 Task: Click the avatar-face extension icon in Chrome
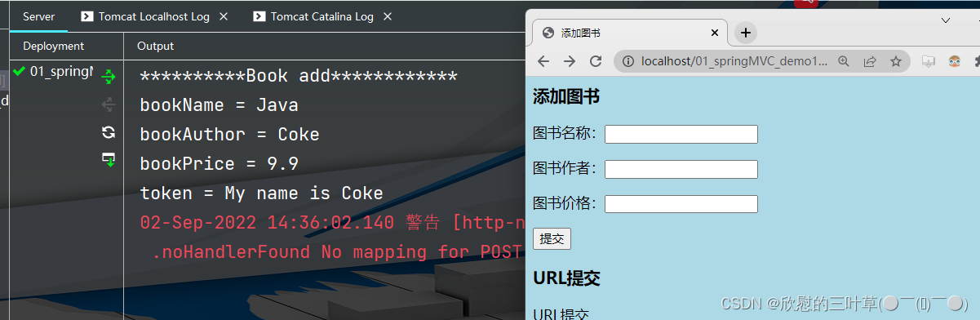pos(955,61)
